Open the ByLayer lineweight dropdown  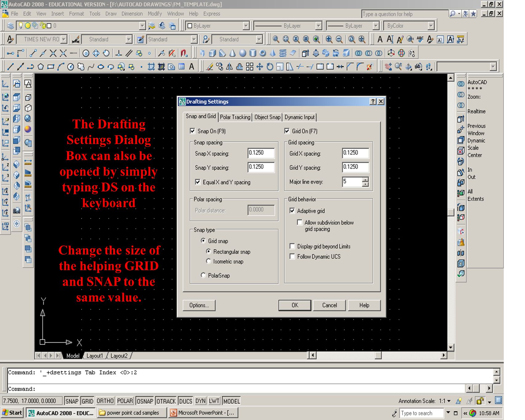pyautogui.click(x=376, y=26)
